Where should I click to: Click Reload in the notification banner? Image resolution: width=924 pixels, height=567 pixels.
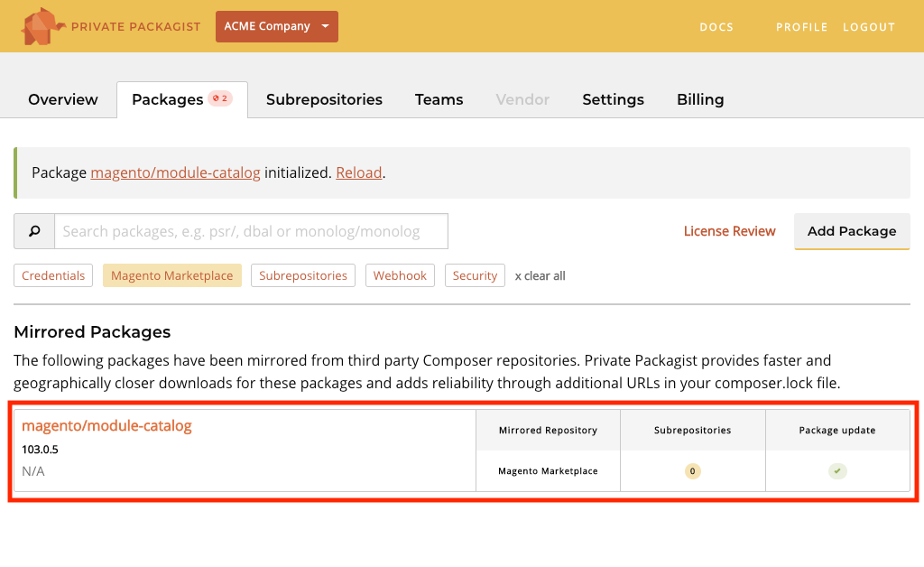pyautogui.click(x=358, y=172)
